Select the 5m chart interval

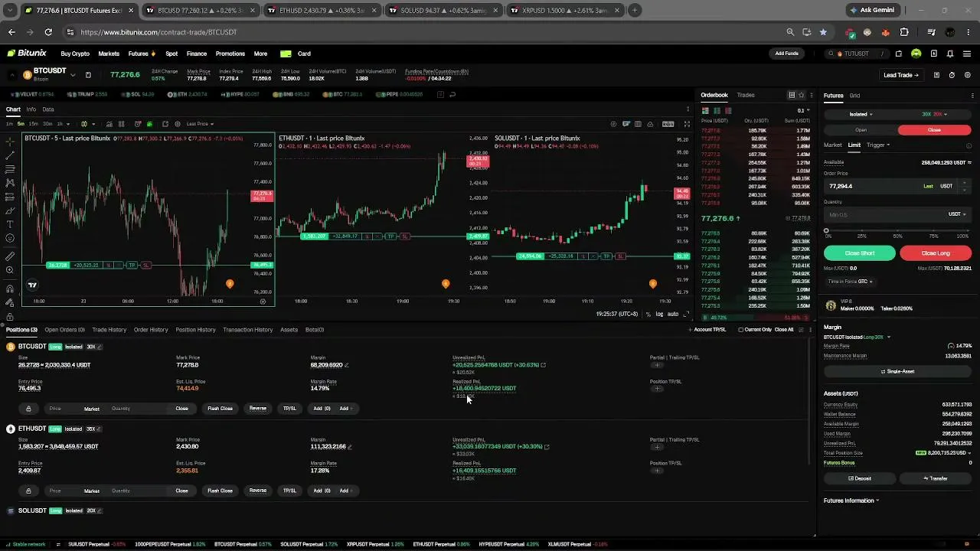pyautogui.click(x=21, y=124)
